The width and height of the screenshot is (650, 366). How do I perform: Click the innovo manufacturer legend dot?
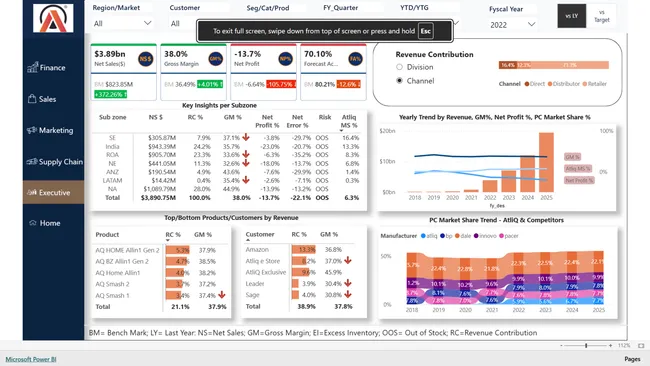(476, 236)
